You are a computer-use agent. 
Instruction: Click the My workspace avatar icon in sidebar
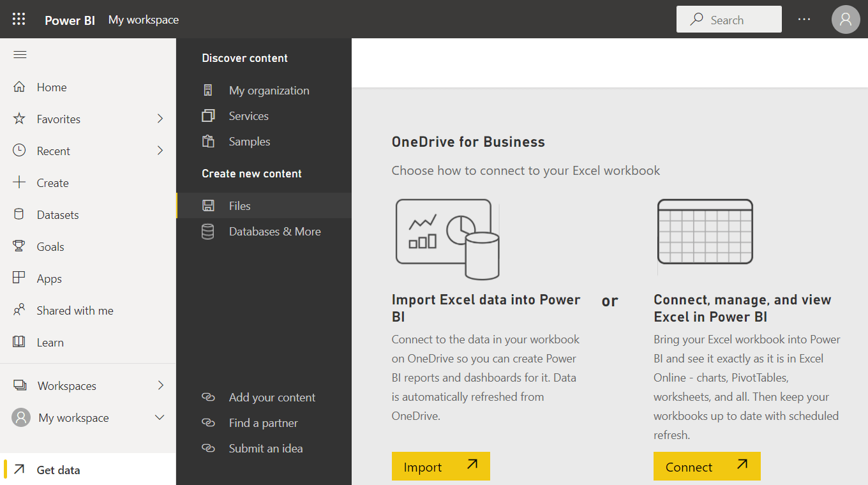[x=21, y=418]
